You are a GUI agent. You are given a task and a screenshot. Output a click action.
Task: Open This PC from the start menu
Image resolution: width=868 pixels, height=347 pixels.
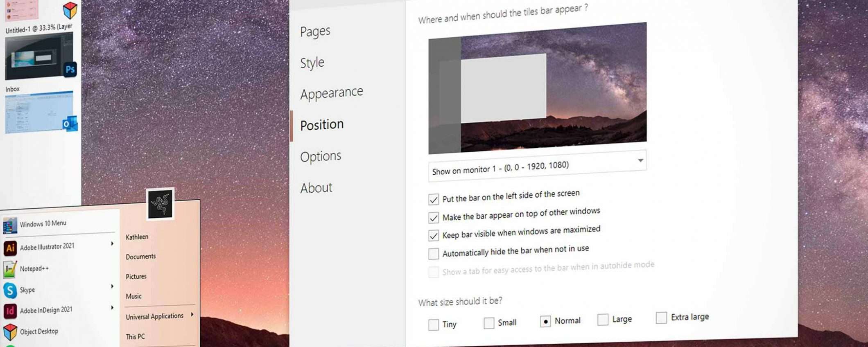136,336
